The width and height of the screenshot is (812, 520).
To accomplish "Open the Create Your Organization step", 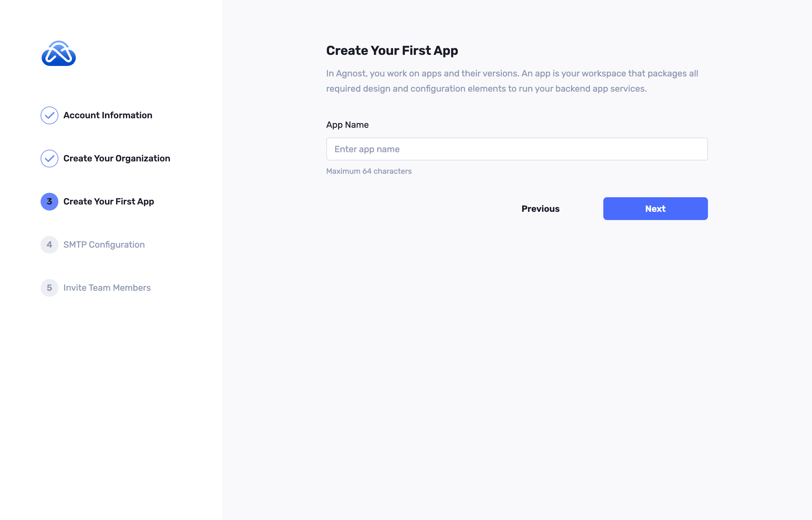I will point(116,158).
